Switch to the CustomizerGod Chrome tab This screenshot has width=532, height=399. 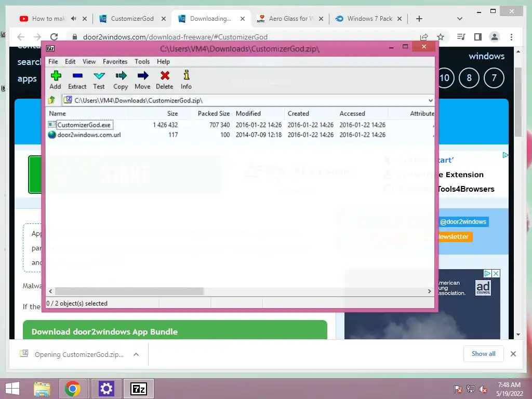(132, 19)
